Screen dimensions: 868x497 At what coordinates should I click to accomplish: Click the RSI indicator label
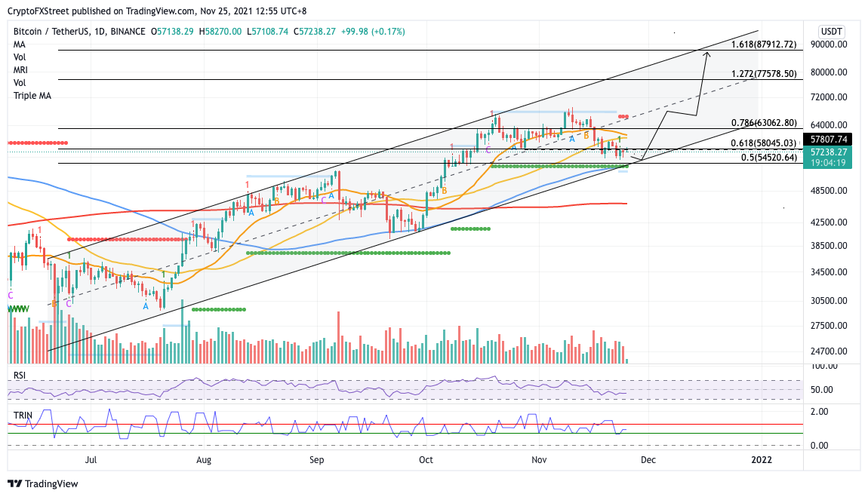[20, 376]
